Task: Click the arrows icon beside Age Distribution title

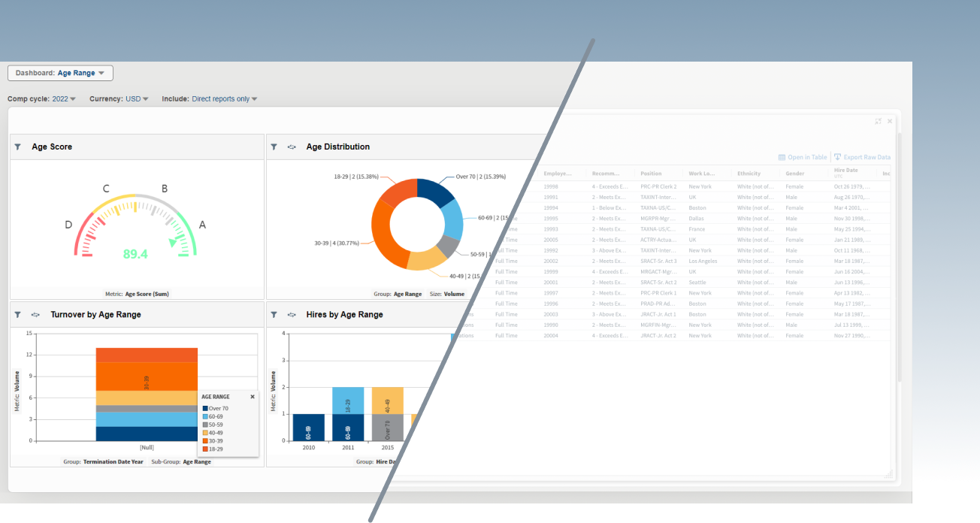Action: (292, 147)
